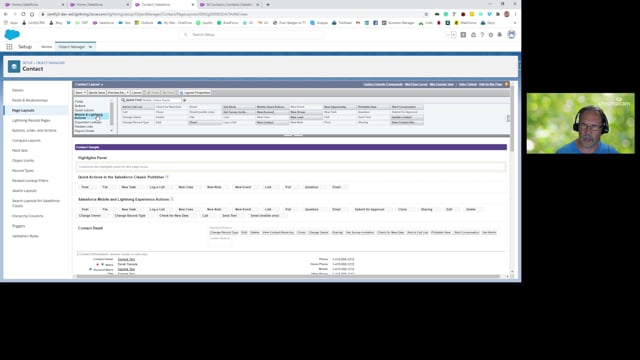Open Fields & Relationships in sidebar
Image resolution: width=640 pixels, height=360 pixels.
[x=30, y=100]
